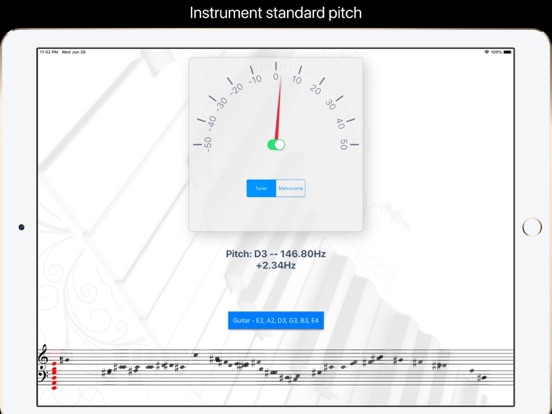The height and width of the screenshot is (414, 552).
Task: Click the battery icon in status bar
Action: click(x=507, y=52)
